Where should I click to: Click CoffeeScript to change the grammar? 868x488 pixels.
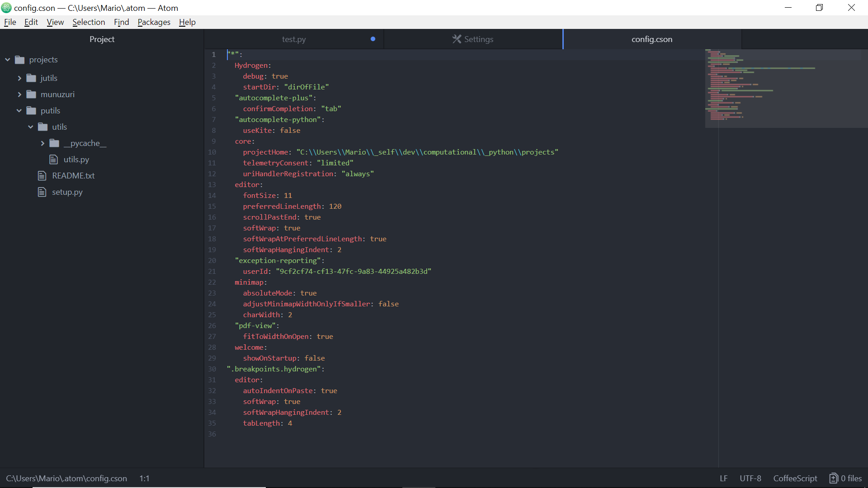coord(795,478)
